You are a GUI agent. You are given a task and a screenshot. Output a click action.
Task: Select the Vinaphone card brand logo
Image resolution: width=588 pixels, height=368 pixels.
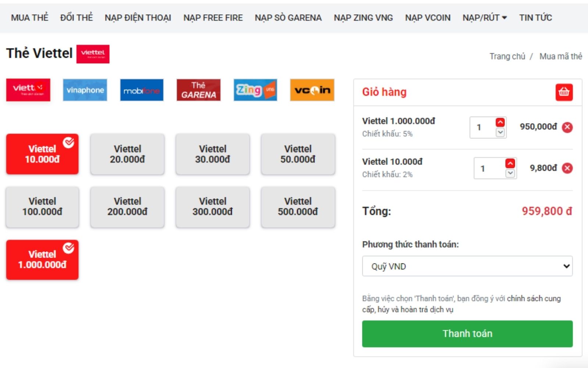click(85, 90)
